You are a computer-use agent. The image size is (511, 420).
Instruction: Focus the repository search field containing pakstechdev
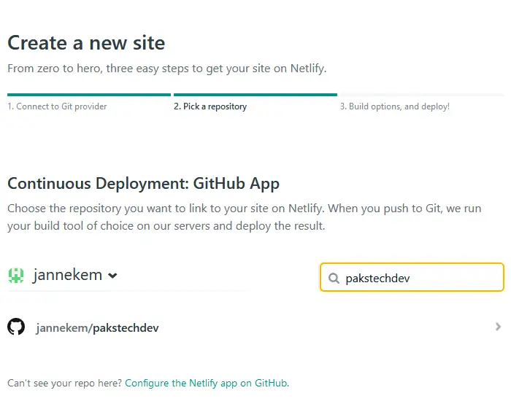(412, 277)
